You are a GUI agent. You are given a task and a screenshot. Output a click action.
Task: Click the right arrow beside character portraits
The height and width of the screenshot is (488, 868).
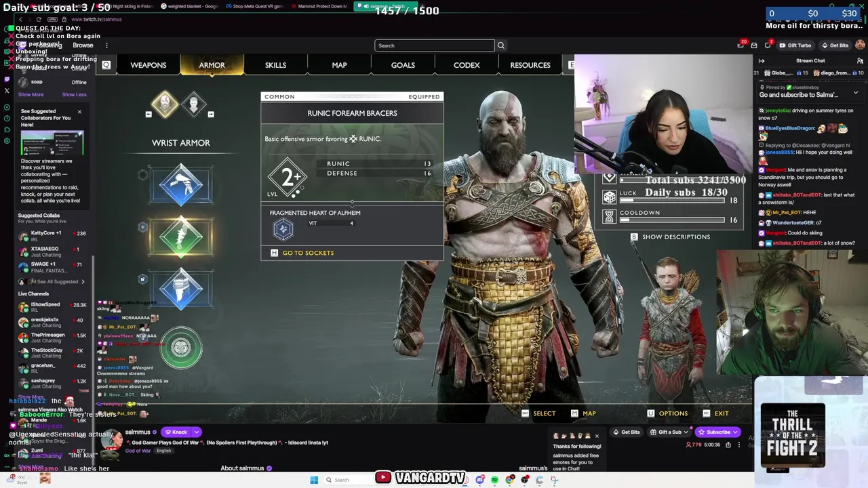click(211, 114)
